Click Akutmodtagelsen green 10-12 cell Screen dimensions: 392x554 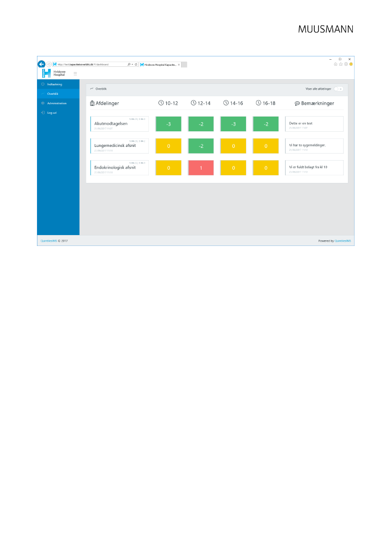168,124
